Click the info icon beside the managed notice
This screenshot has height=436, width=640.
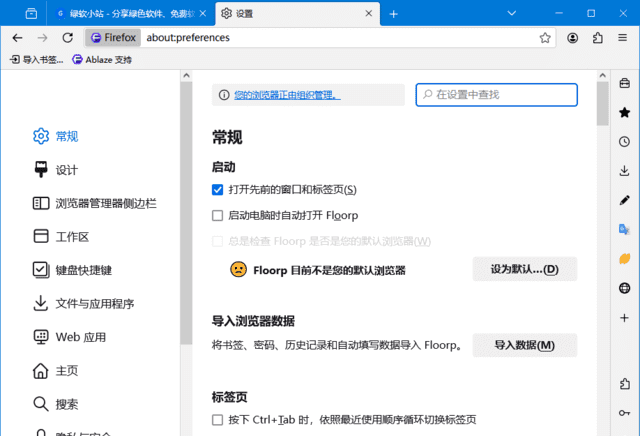[224, 95]
